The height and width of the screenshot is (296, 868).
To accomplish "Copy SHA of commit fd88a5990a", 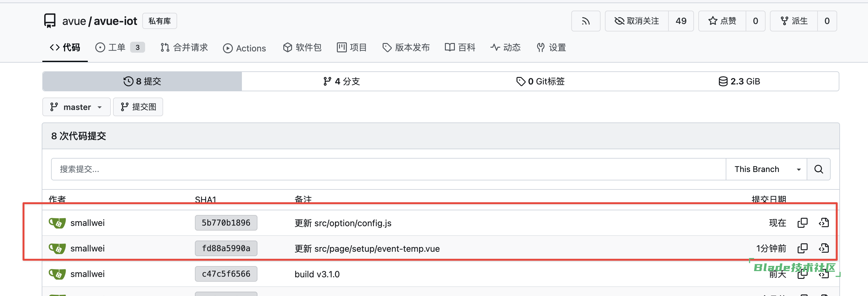I will coord(802,248).
